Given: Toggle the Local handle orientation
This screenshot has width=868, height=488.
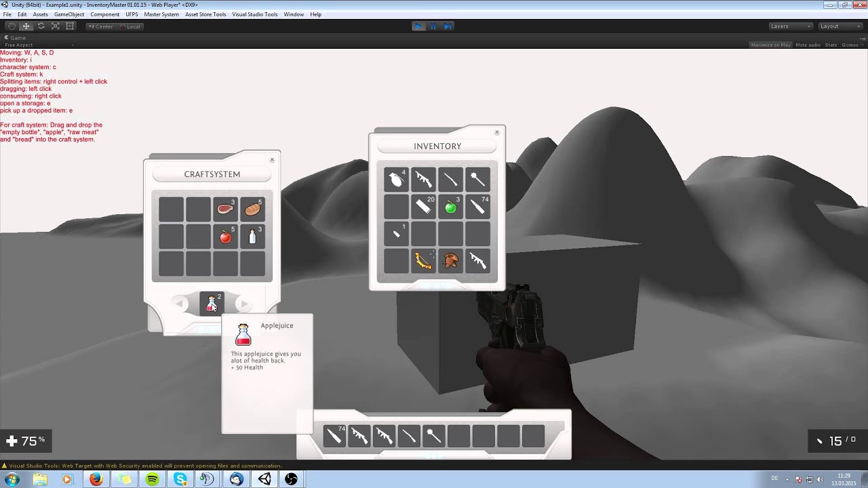Looking at the screenshot, I should (130, 26).
